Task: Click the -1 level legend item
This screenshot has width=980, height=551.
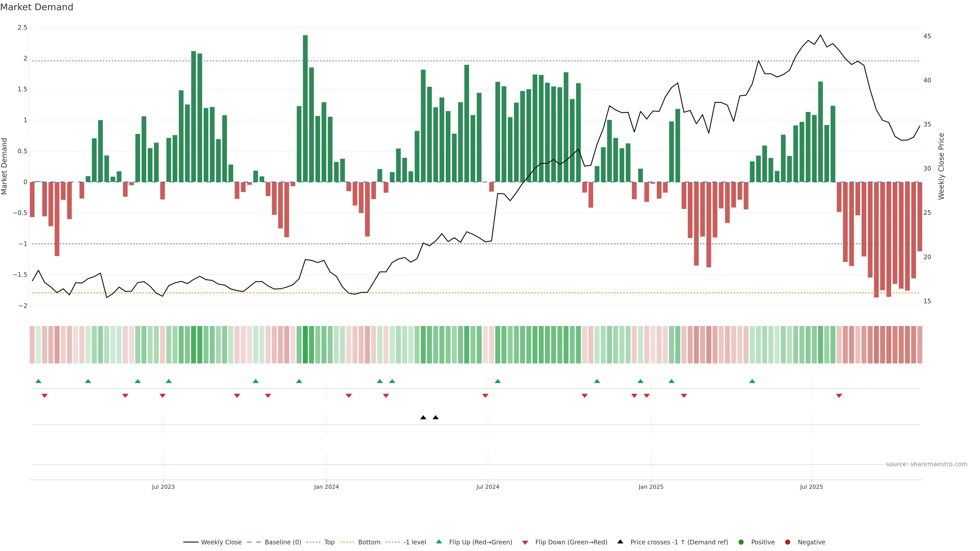Action: 414,542
